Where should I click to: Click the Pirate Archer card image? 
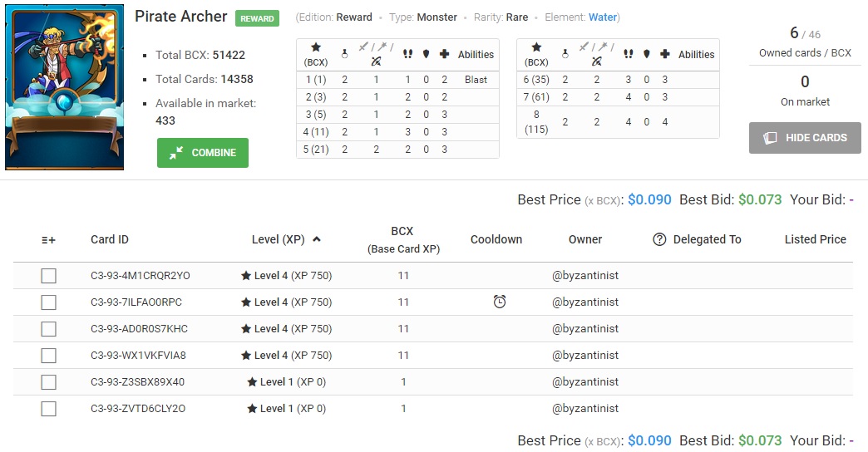[x=64, y=87]
